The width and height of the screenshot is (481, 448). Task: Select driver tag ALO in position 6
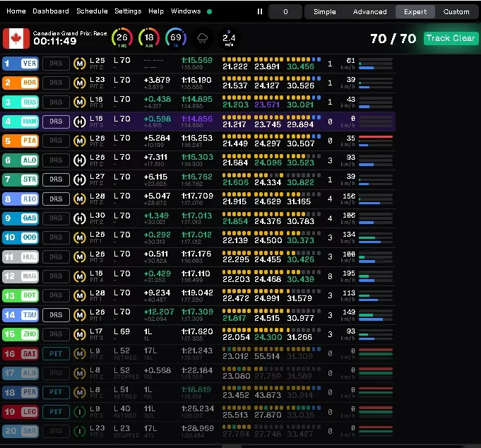tap(20, 160)
